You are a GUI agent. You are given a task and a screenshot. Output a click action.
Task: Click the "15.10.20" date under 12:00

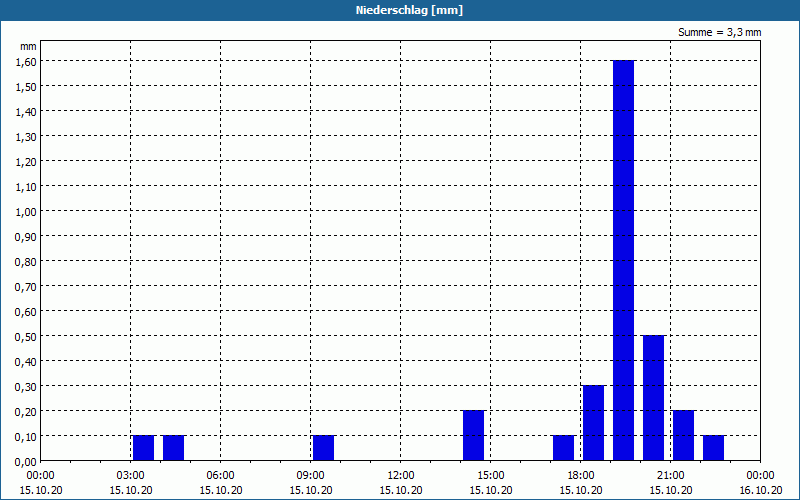coord(401,490)
